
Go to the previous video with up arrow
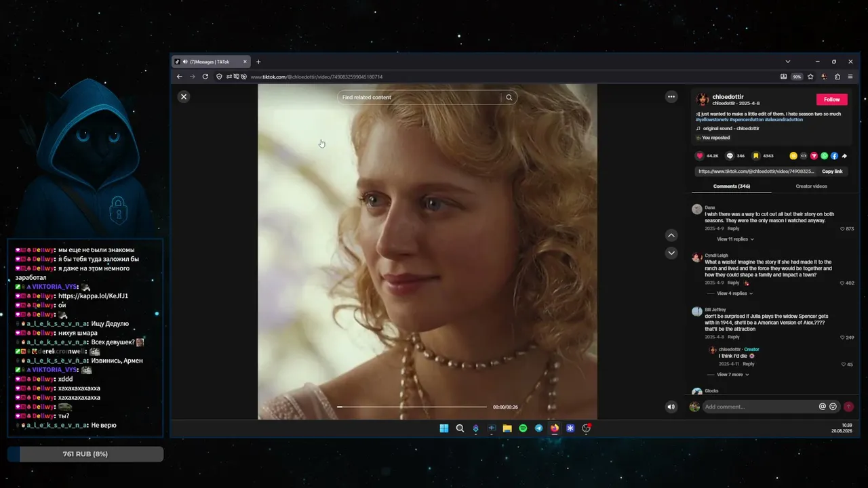tap(671, 235)
